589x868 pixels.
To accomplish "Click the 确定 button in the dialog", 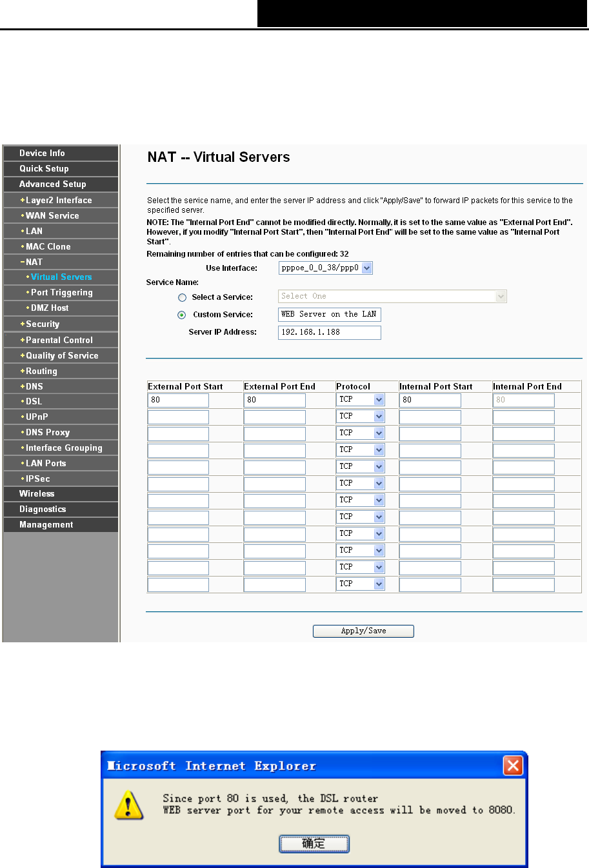I will tap(314, 843).
